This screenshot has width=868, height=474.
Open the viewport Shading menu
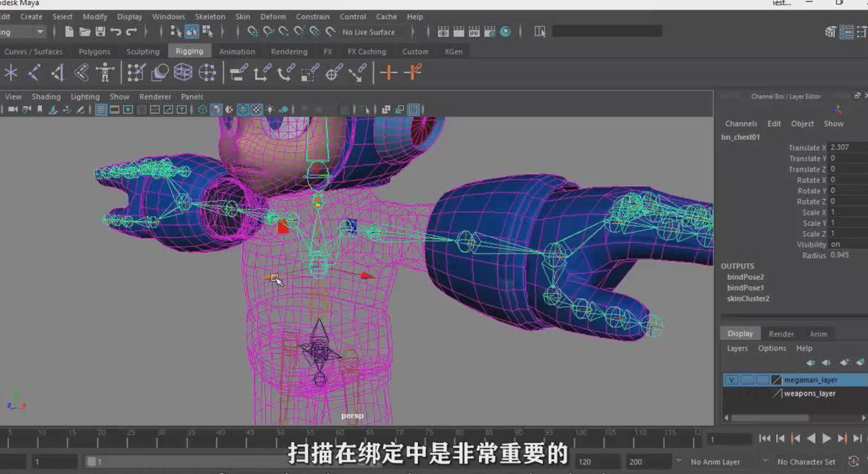pyautogui.click(x=46, y=97)
